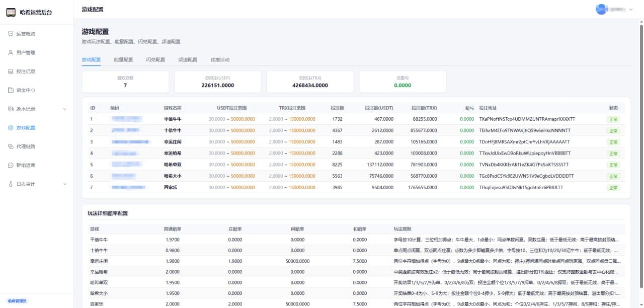Expand the 返水记录 submenu chevron
644x308 pixels.
click(64, 109)
